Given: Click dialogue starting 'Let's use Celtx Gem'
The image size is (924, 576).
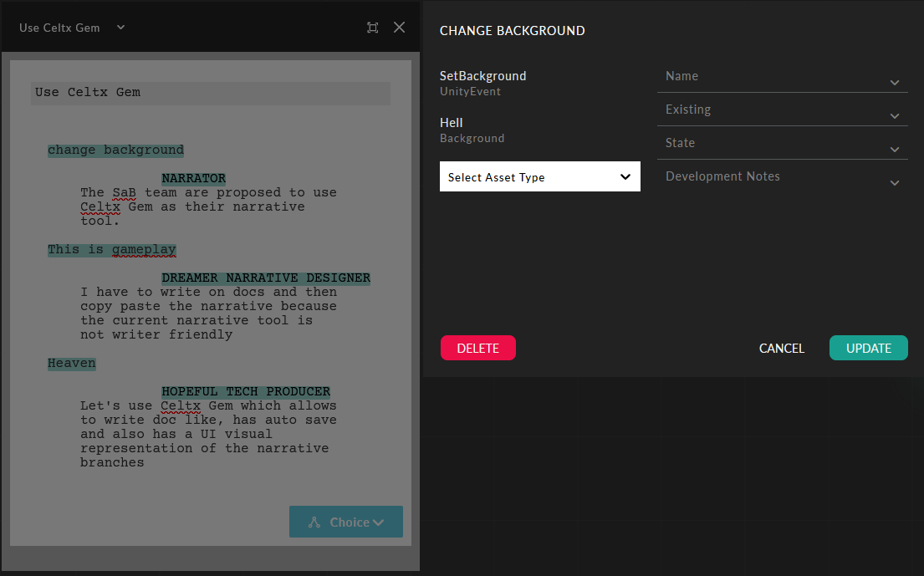Looking at the screenshot, I should (x=208, y=434).
